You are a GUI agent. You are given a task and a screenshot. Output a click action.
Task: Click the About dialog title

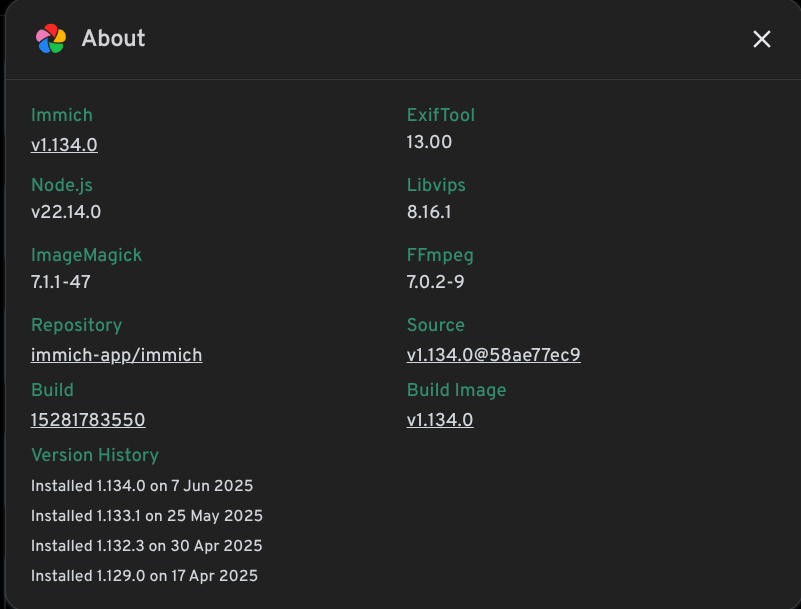[113, 38]
